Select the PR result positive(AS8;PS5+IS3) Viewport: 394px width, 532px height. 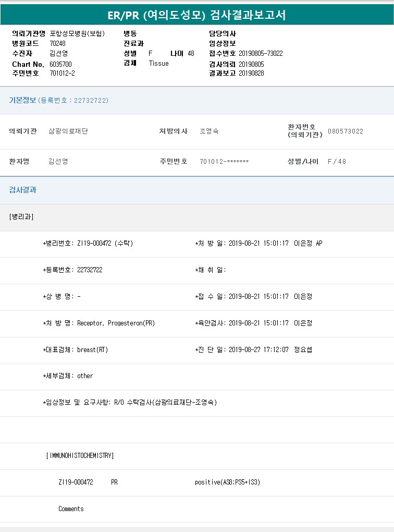coord(227,482)
